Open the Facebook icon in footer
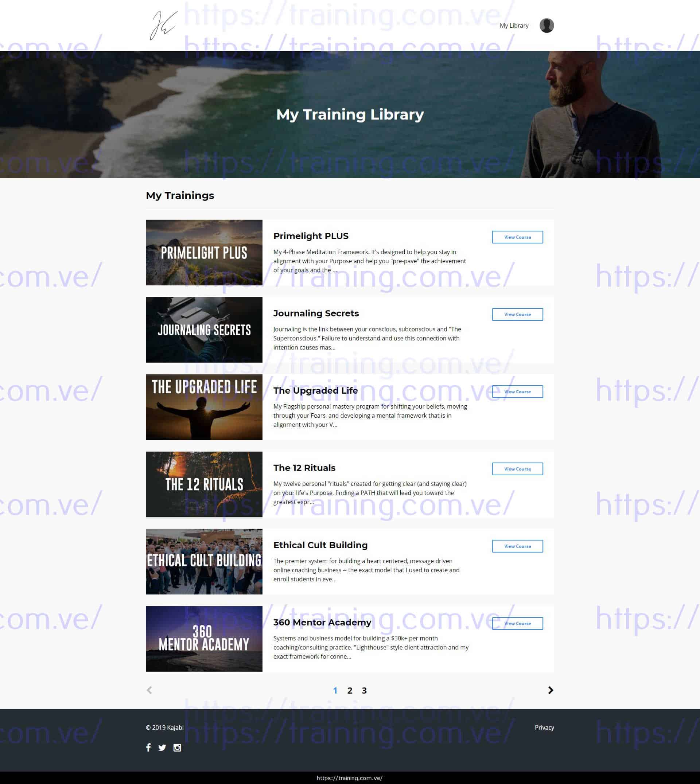The image size is (700, 784). coord(148,747)
